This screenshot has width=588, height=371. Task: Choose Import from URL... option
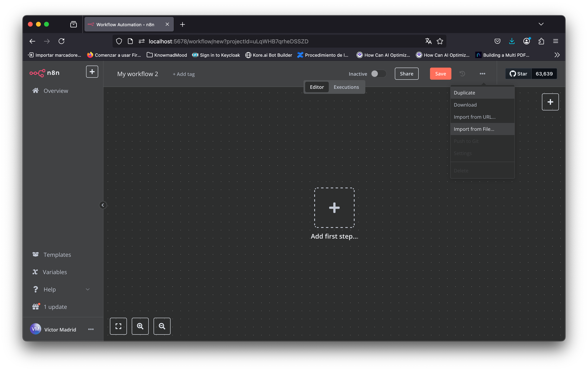[482, 117]
